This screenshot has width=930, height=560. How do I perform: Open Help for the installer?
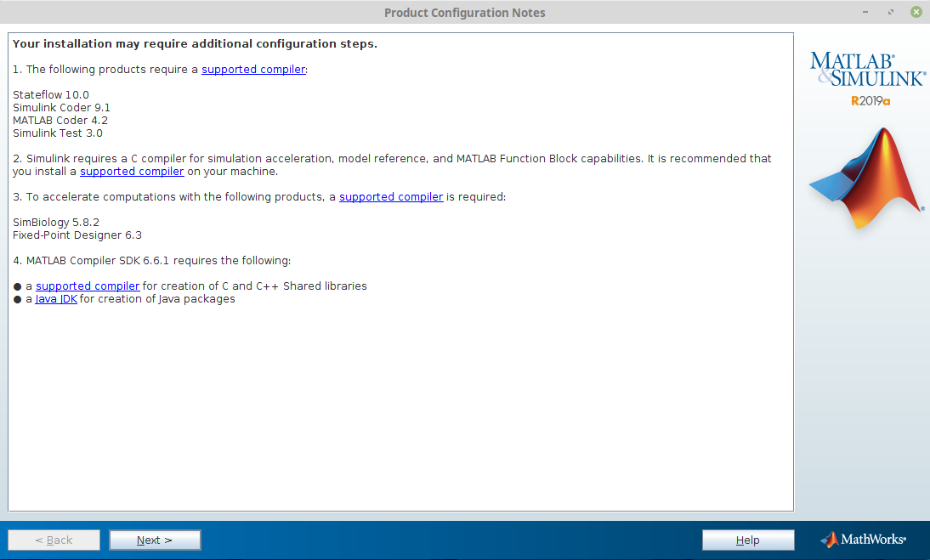(747, 540)
